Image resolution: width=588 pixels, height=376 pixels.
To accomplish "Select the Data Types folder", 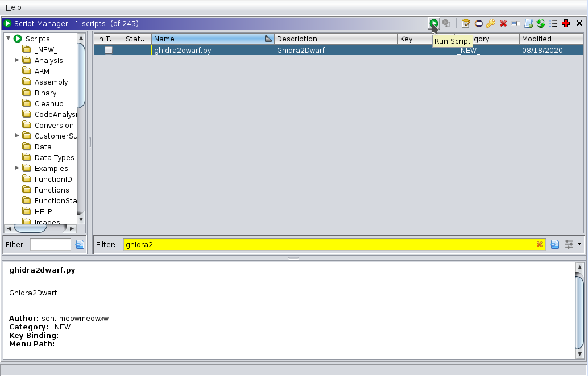I will (55, 158).
